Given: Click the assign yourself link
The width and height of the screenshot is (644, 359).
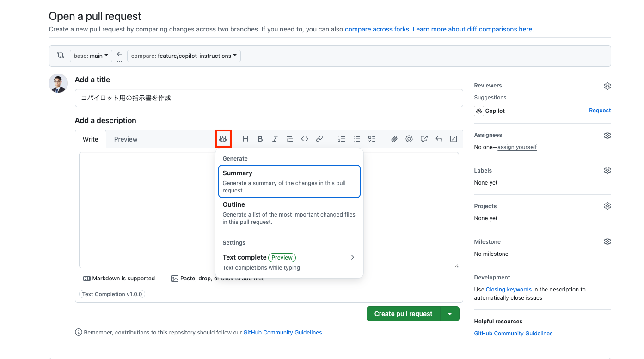Looking at the screenshot, I should [517, 147].
